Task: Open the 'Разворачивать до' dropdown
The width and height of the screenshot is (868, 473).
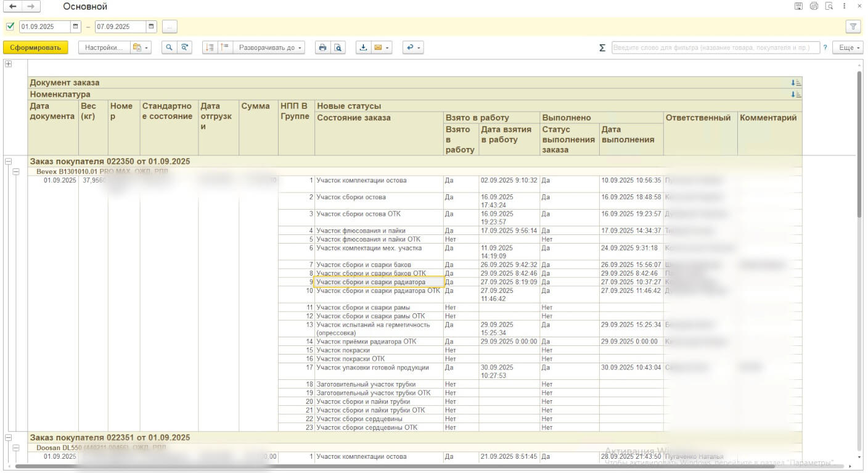Action: click(x=269, y=47)
